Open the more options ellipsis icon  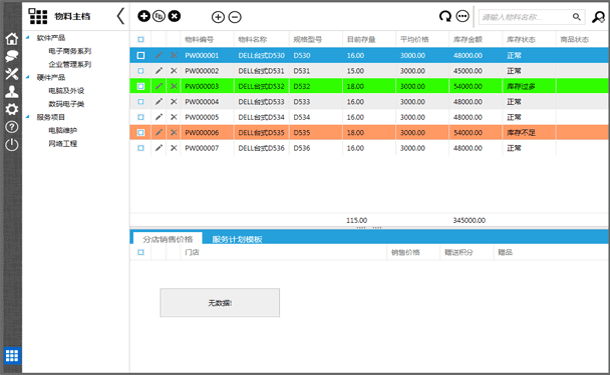tap(463, 16)
